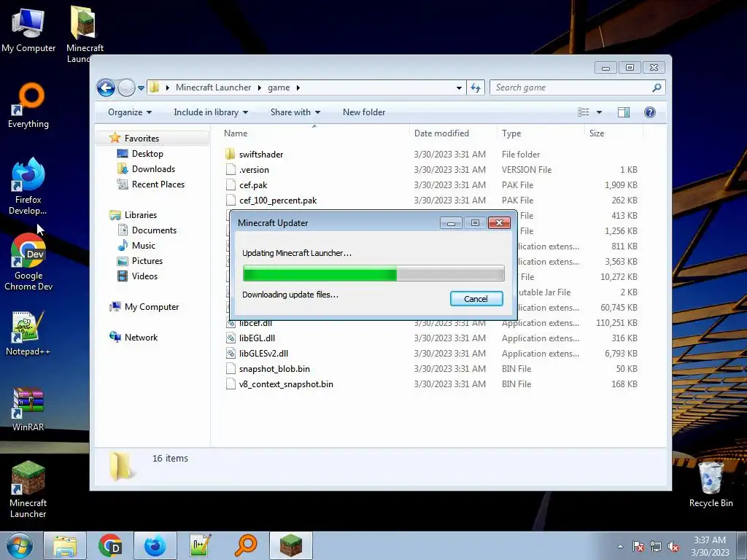
Task: Go back in Explorer window
Action: tap(106, 87)
